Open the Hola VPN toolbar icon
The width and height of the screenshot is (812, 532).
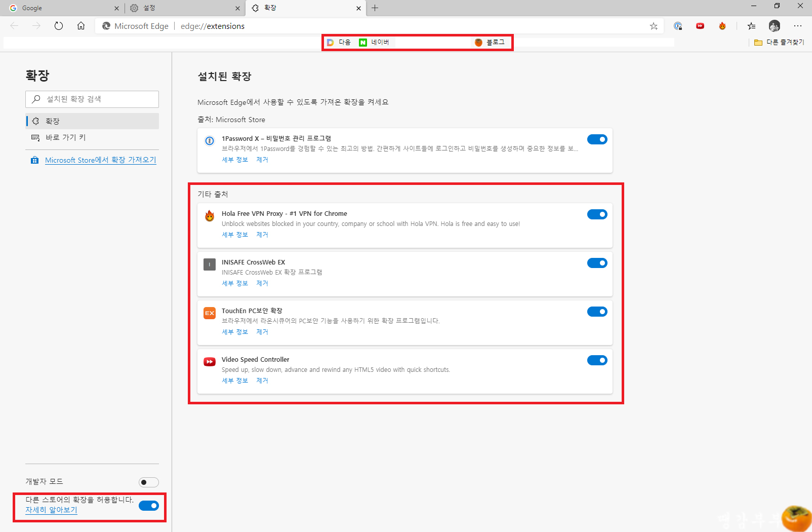pos(722,26)
